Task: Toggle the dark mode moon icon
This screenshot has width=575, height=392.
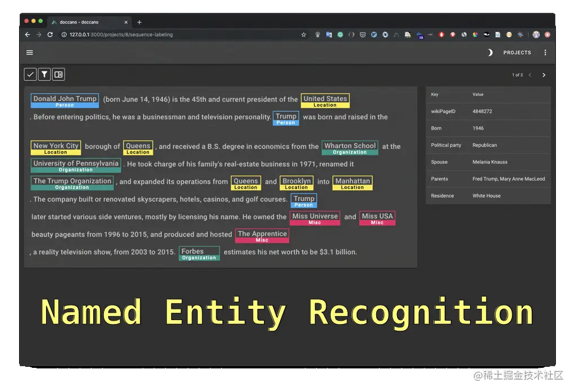Action: pos(490,52)
